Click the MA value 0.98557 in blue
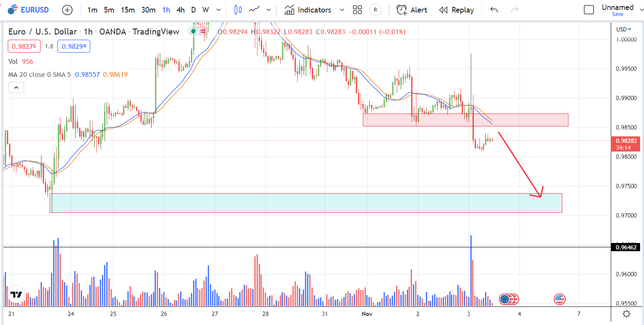 (88, 74)
